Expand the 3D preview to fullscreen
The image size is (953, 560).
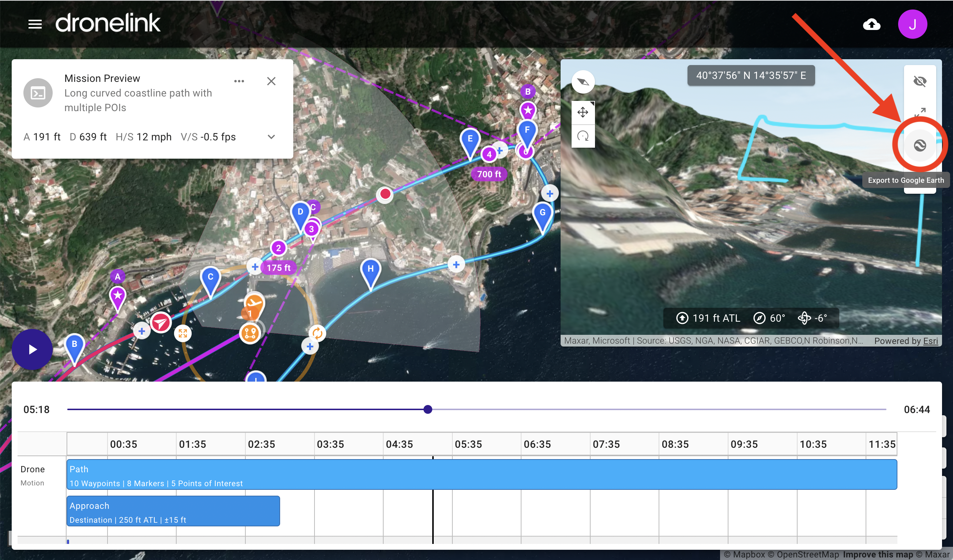920,112
